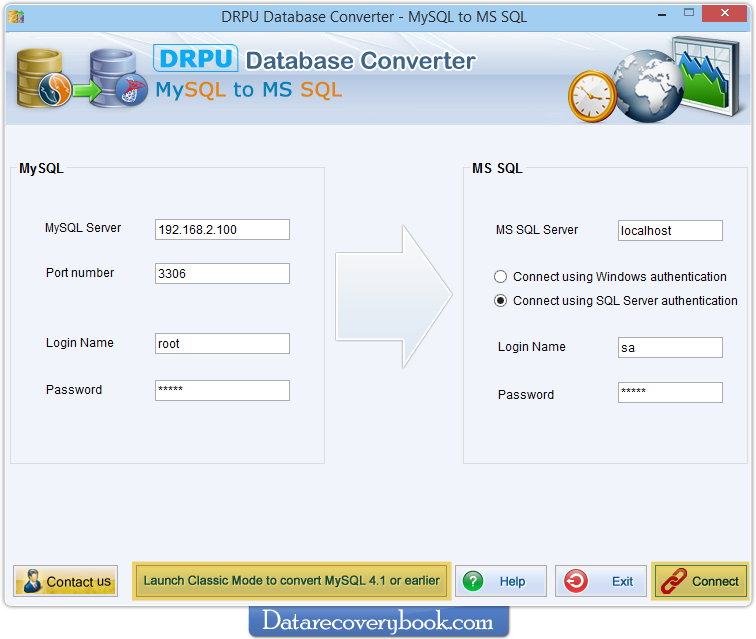Image resolution: width=756 pixels, height=639 pixels.
Task: Click 'Database Converter' banner heading
Action: tap(361, 61)
